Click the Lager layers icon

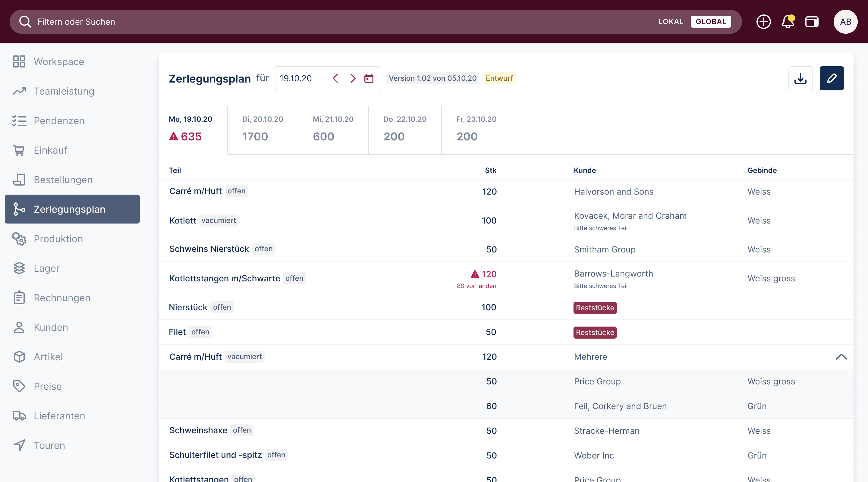coord(19,268)
